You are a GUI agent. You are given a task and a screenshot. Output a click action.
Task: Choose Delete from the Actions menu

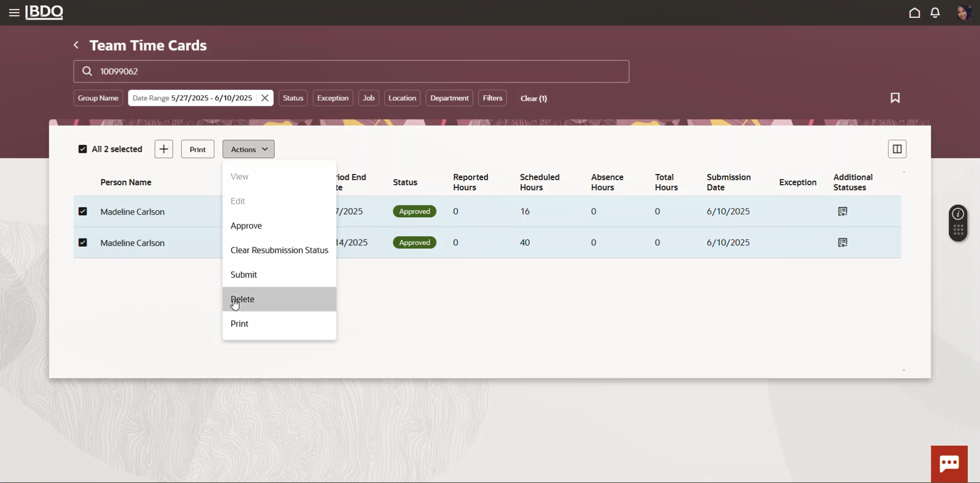279,299
